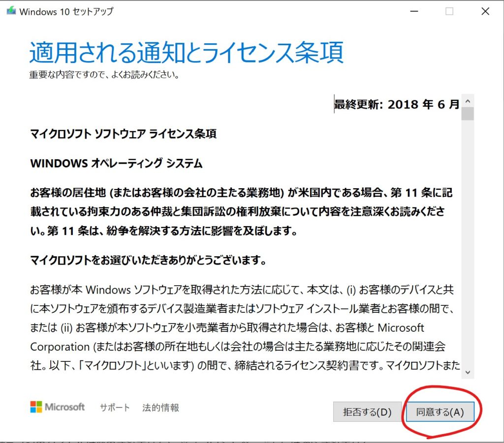Click the Windows 10 setup title icon
Screen dimensions: 504x443
11,11
